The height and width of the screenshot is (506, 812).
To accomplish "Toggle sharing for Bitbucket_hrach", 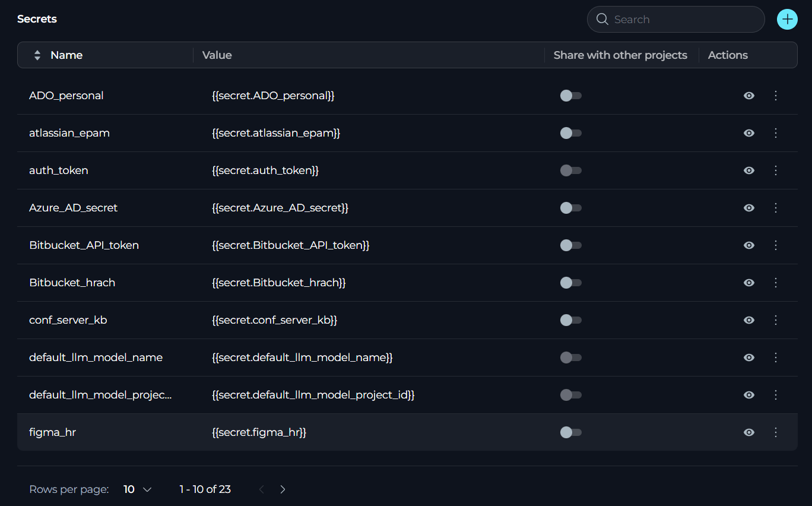I will click(x=571, y=283).
